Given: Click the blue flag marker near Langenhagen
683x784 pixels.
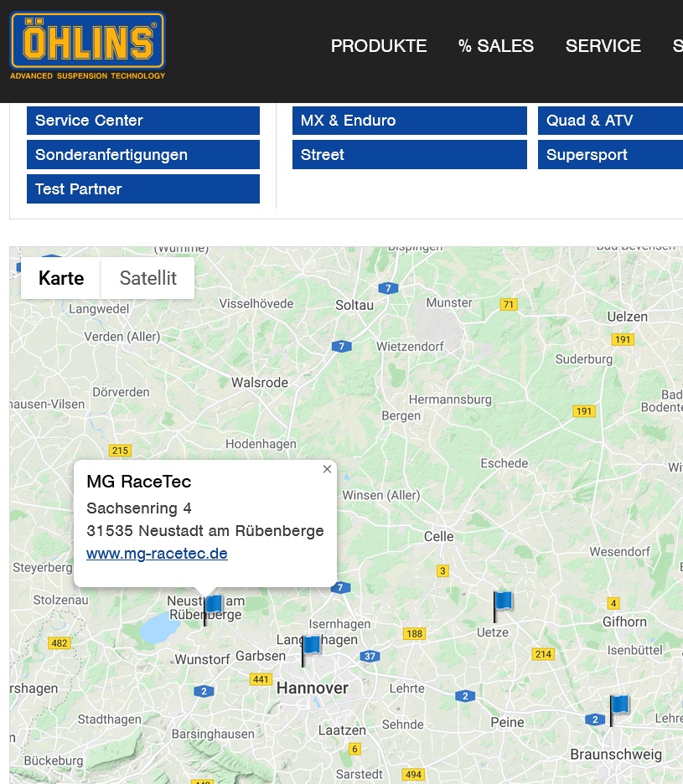Looking at the screenshot, I should (x=310, y=647).
